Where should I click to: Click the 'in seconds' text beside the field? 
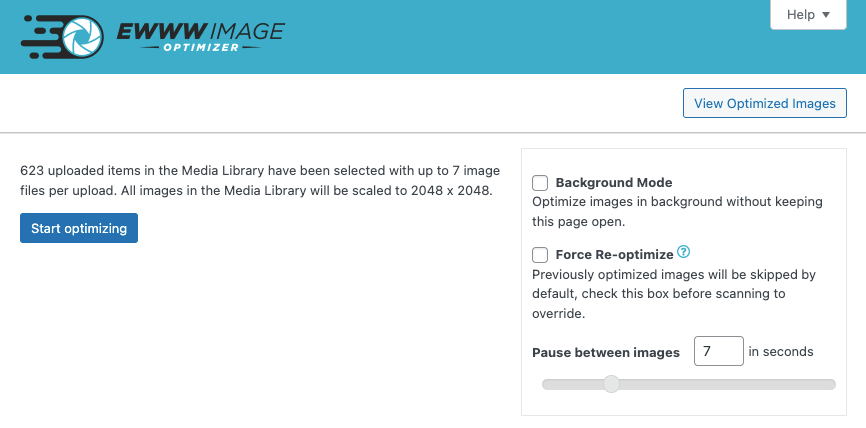point(781,352)
